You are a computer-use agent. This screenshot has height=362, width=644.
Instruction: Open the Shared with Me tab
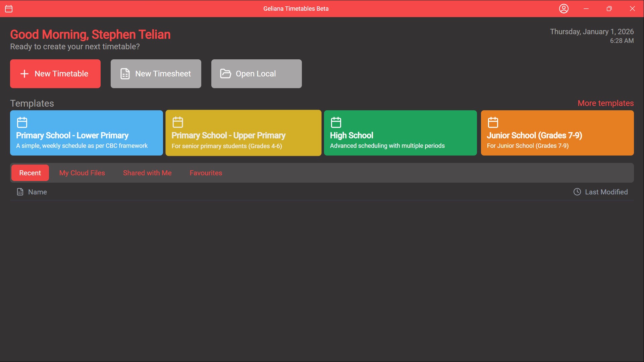tap(147, 173)
